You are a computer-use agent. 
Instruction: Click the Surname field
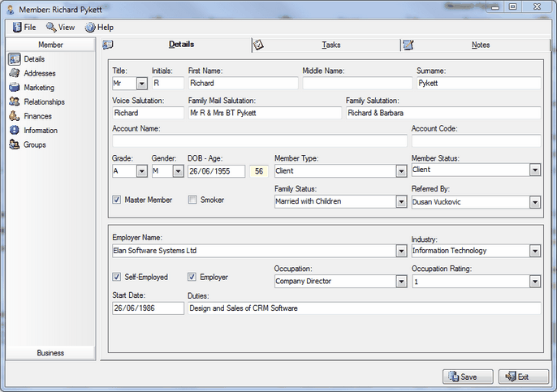pyautogui.click(x=479, y=83)
